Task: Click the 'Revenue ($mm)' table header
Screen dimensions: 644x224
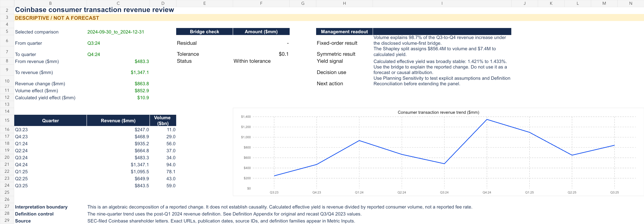Action: (118, 120)
